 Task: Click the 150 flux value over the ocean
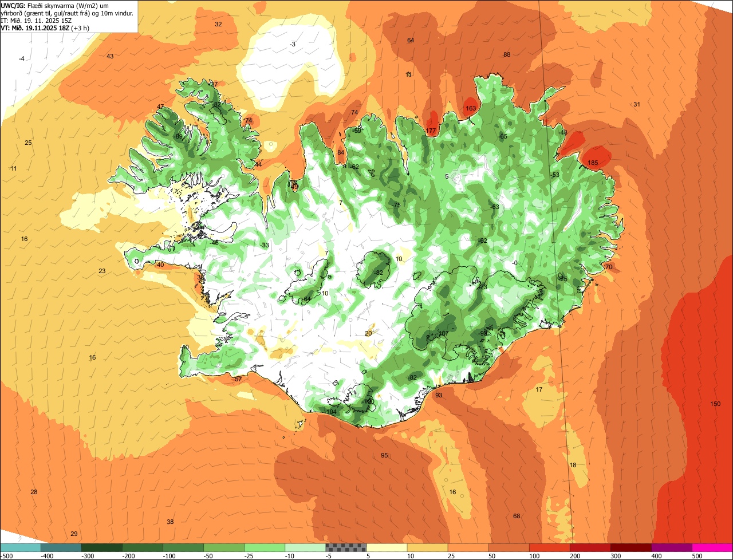tap(715, 404)
